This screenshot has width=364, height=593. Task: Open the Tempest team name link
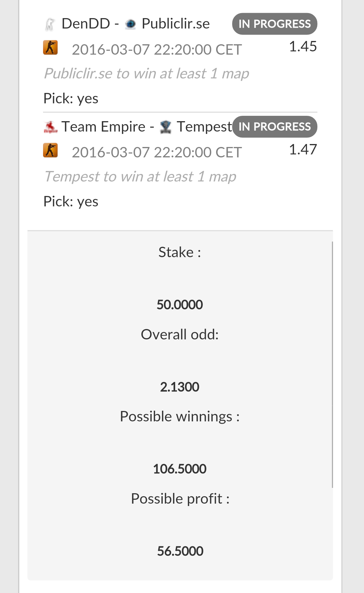pyautogui.click(x=204, y=127)
